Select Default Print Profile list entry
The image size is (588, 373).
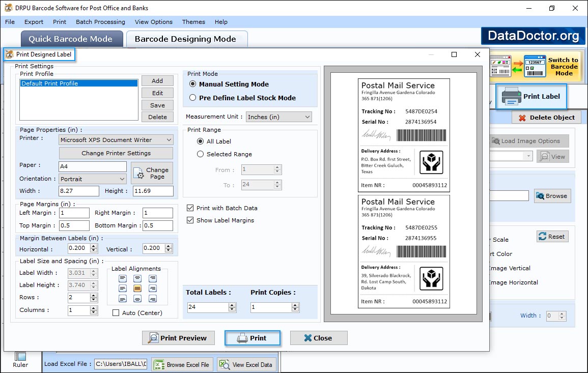click(79, 83)
